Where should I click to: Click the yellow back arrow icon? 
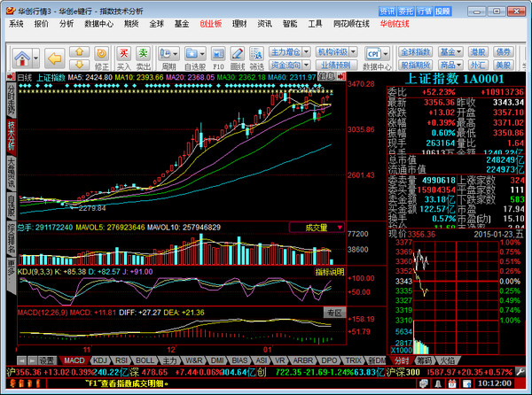[x=54, y=58]
